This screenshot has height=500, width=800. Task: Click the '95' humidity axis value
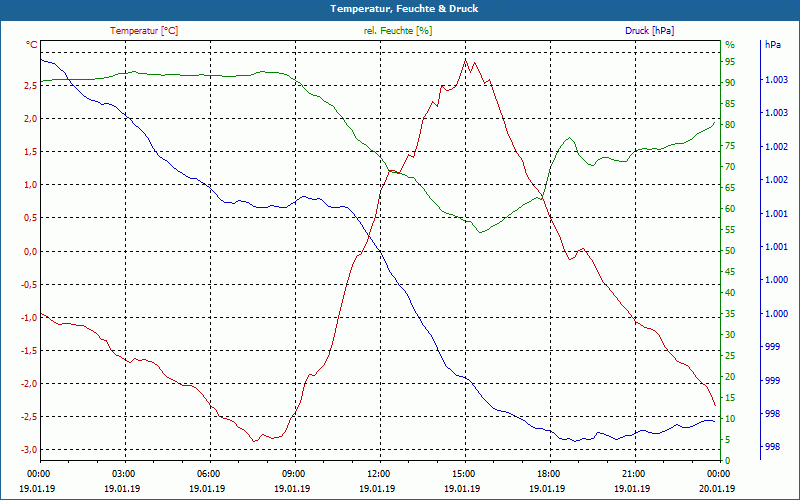(x=730, y=62)
